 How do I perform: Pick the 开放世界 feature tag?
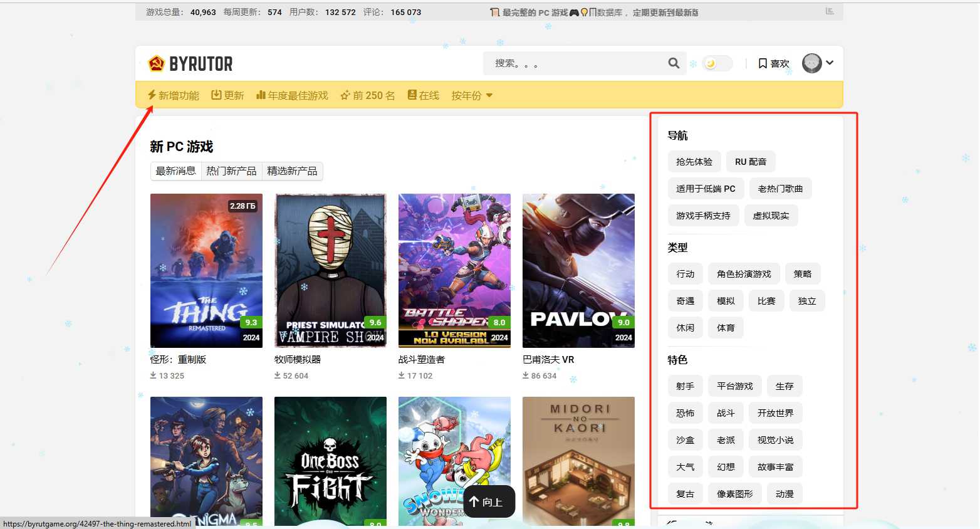coord(776,413)
